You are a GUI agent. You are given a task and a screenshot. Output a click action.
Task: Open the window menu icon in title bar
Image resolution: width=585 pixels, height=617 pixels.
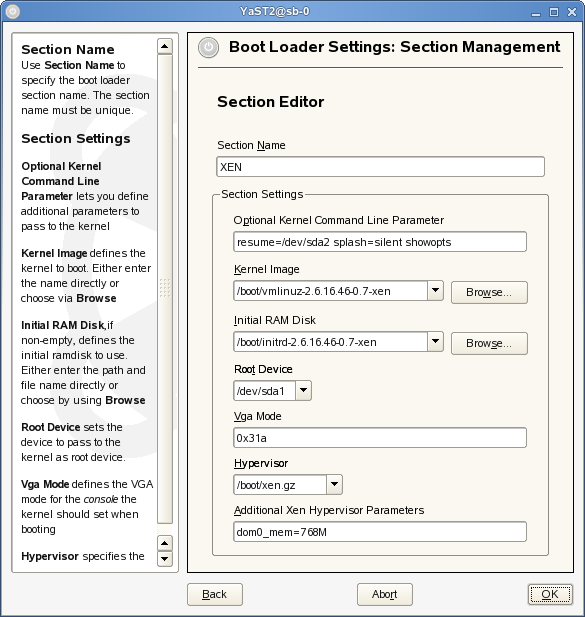click(13, 11)
